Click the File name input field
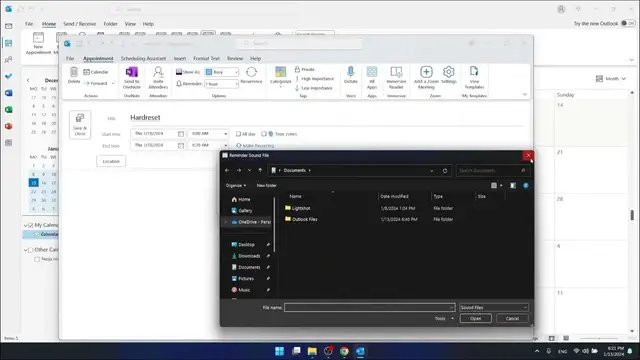 tap(370, 307)
